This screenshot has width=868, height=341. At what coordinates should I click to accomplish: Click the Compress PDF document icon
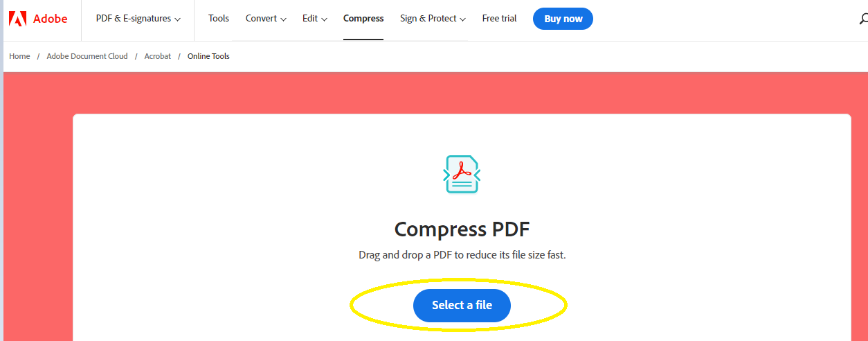(462, 174)
